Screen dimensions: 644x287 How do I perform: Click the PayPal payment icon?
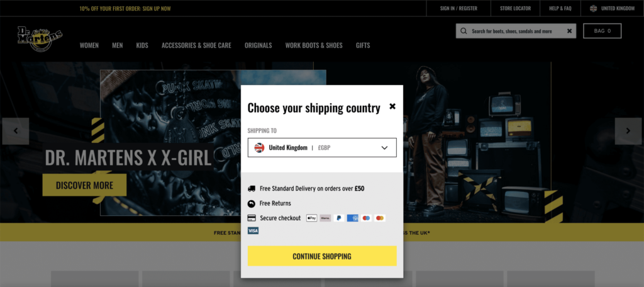pyautogui.click(x=339, y=218)
